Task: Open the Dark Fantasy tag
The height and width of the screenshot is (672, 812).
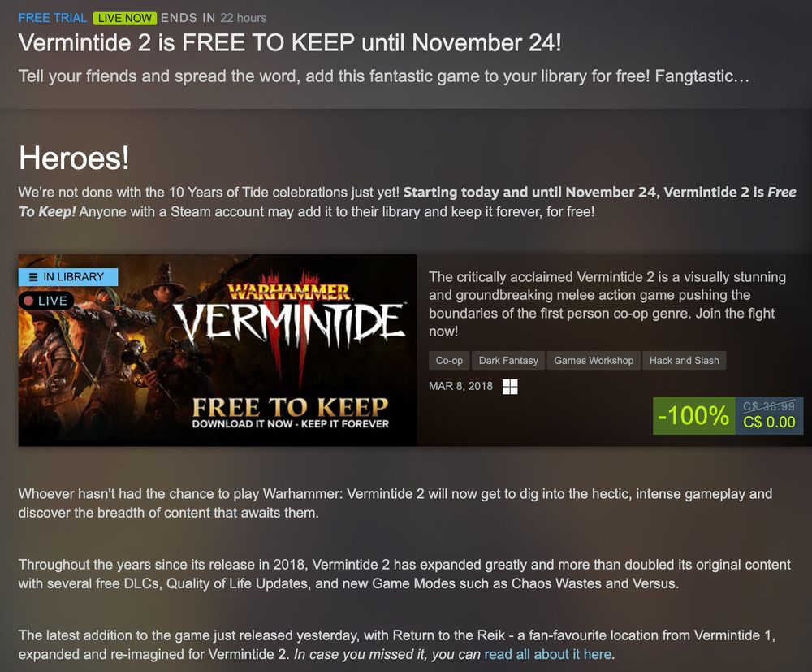Action: 508,361
